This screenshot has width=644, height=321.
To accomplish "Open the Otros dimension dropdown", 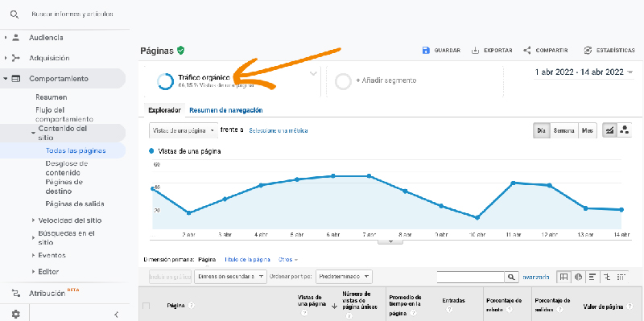I will (x=288, y=259).
